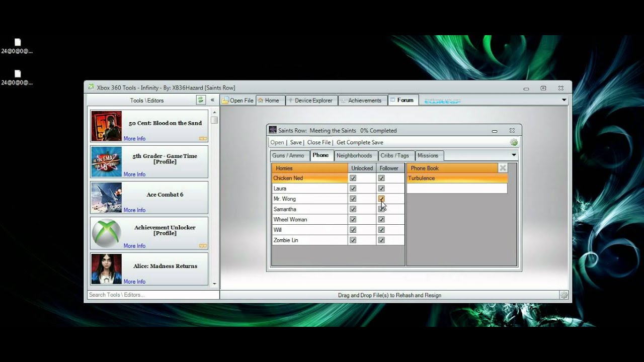The image size is (644, 362).
Task: Open the main tab overflow dropdown arrow
Action: 564,100
